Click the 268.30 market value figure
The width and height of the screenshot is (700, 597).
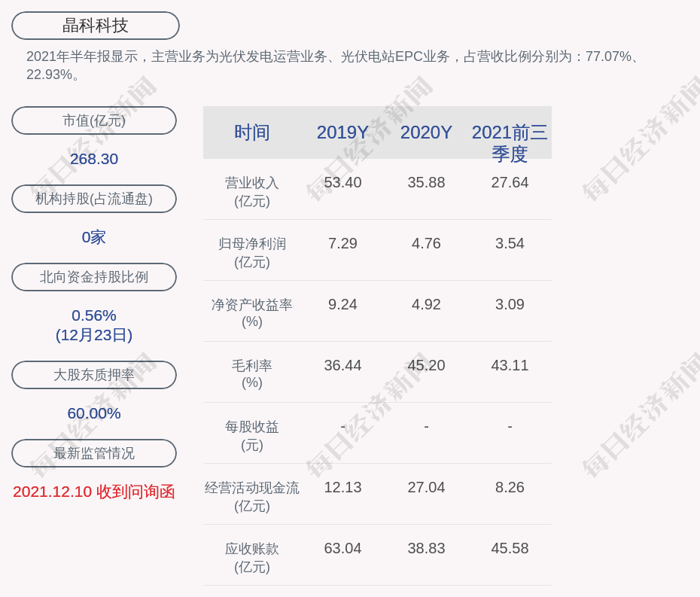pos(94,159)
